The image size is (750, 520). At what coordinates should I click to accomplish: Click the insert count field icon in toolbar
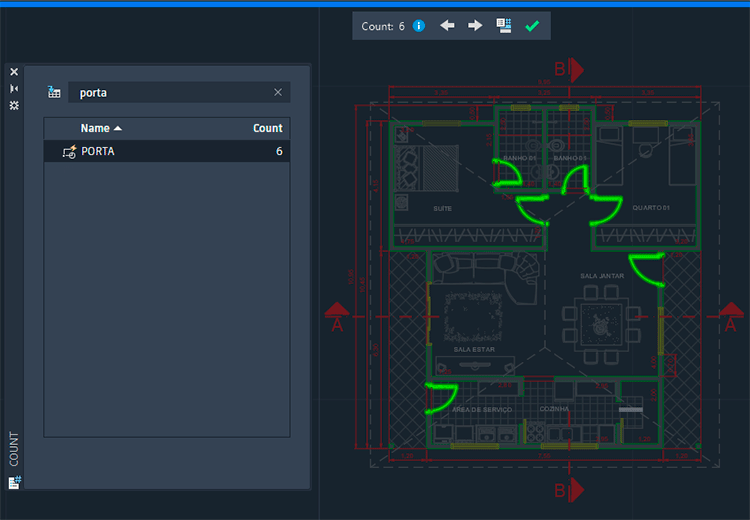coord(504,26)
